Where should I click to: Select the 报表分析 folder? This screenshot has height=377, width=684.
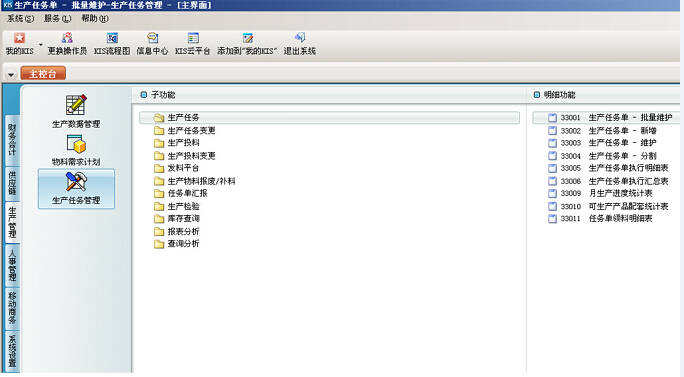pos(177,232)
